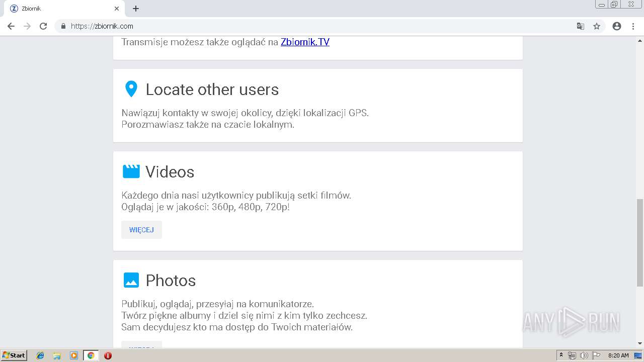
Task: Click the address bar URL
Action: [102, 26]
